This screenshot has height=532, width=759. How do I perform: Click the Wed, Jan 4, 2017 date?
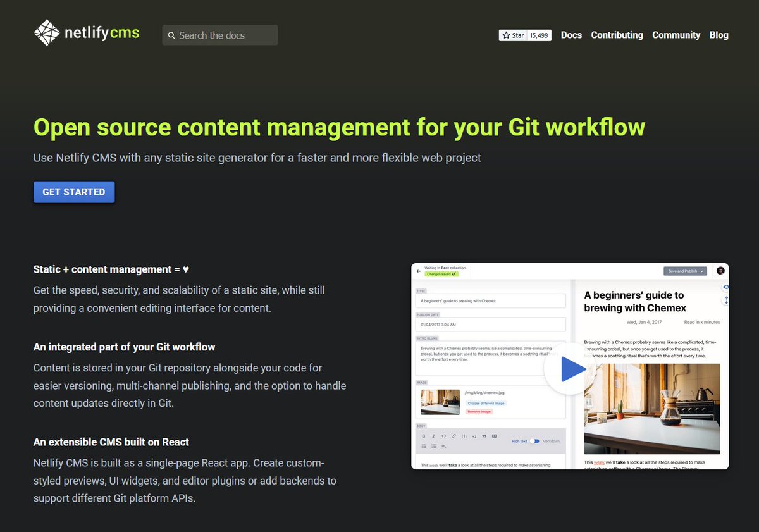(645, 322)
